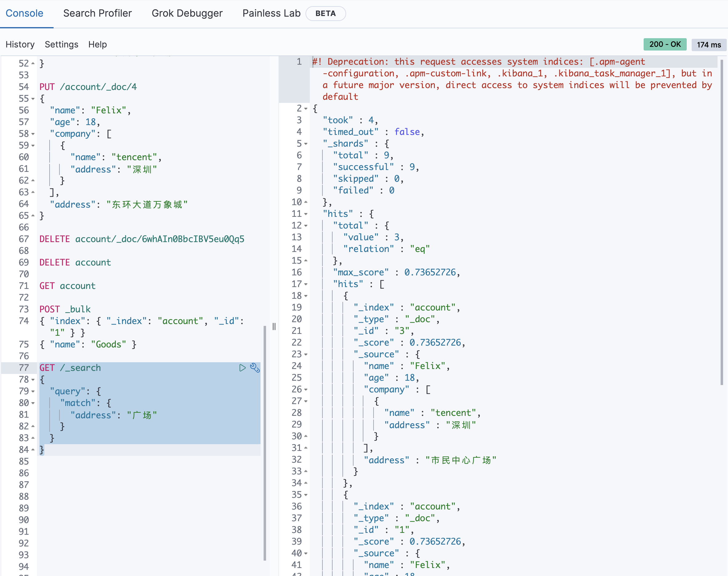Collapse the fold arrow at editor line 59
The height and width of the screenshot is (576, 728).
pyautogui.click(x=33, y=146)
